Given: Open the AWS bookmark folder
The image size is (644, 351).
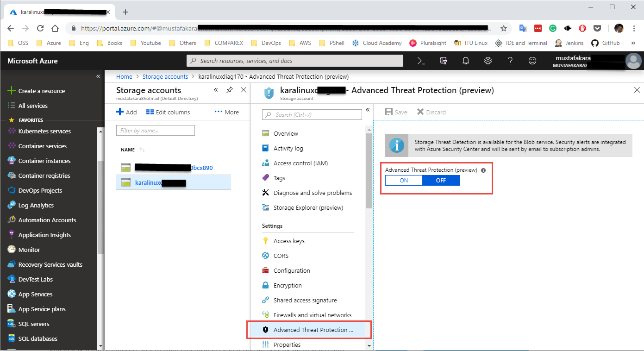Looking at the screenshot, I should tap(300, 43).
